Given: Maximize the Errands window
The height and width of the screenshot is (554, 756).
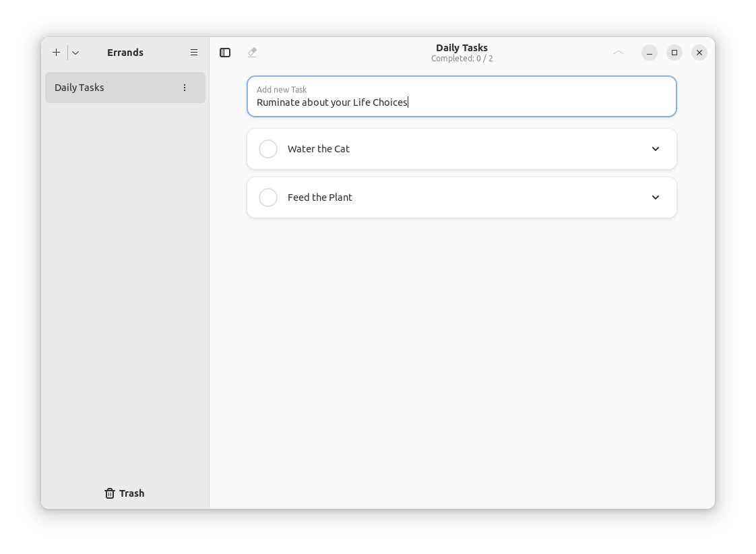Looking at the screenshot, I should click(674, 52).
